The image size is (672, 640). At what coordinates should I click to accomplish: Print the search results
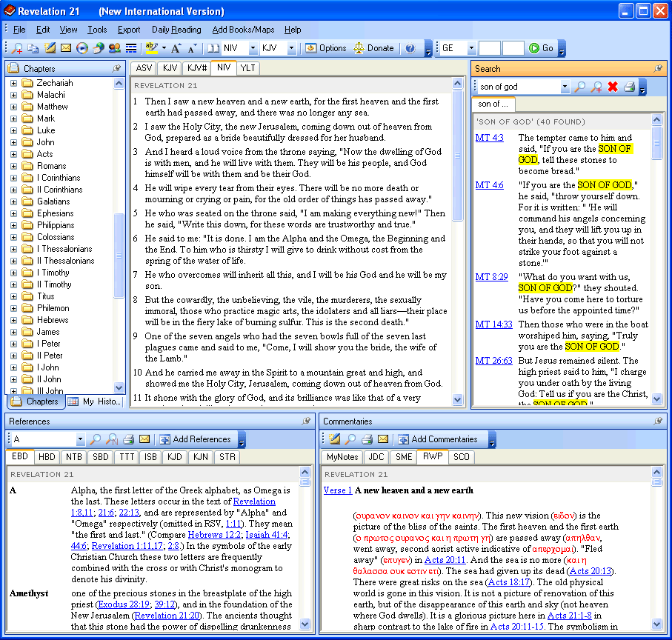click(628, 87)
